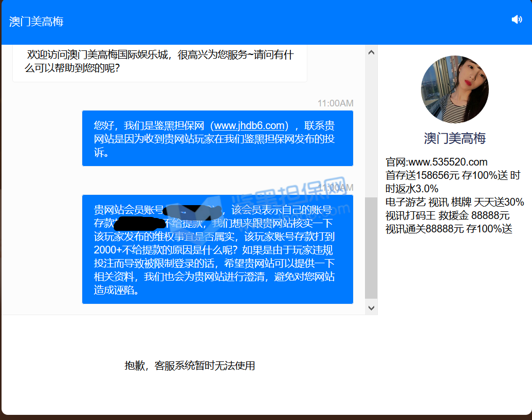Click the gray chat scrollbar thumb
Screen dimensions: 532x420
click(x=371, y=247)
